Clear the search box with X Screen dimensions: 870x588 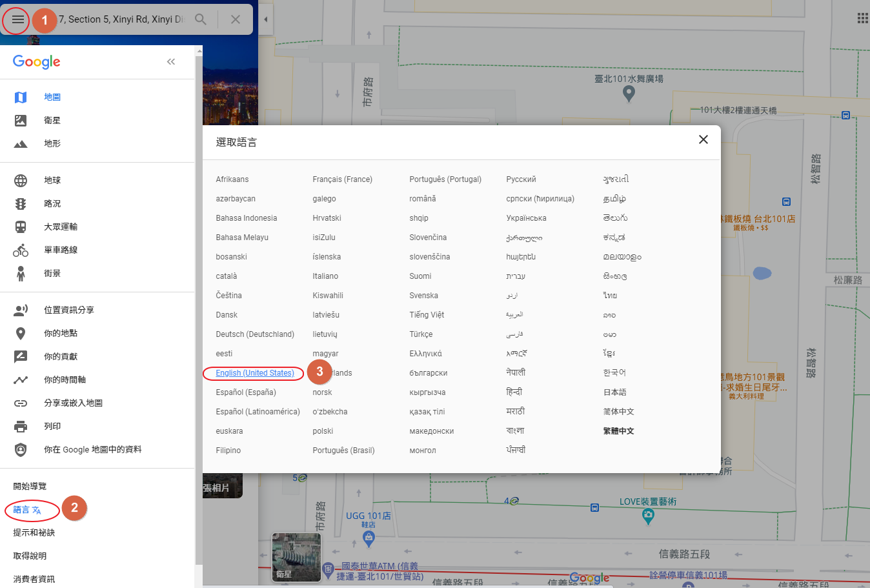tap(236, 19)
